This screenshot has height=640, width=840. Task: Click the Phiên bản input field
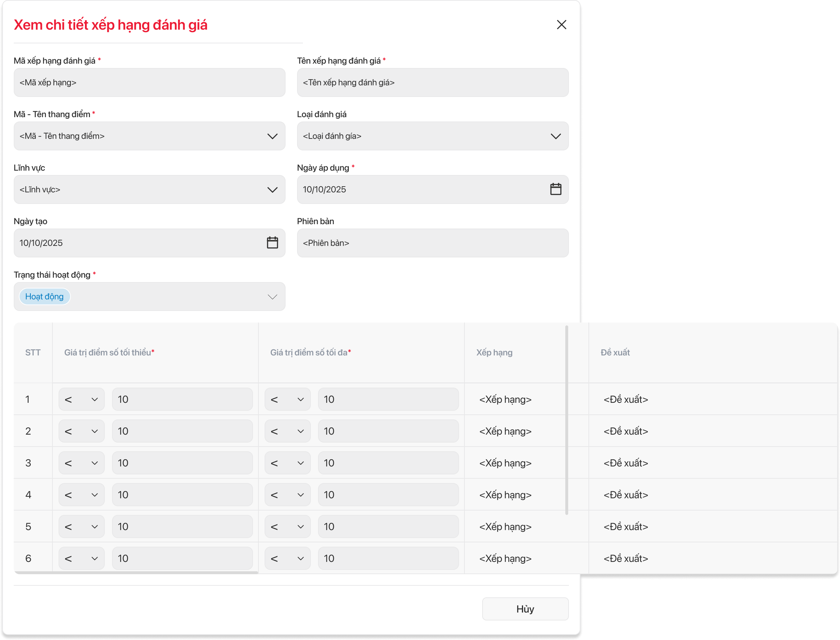tap(432, 243)
